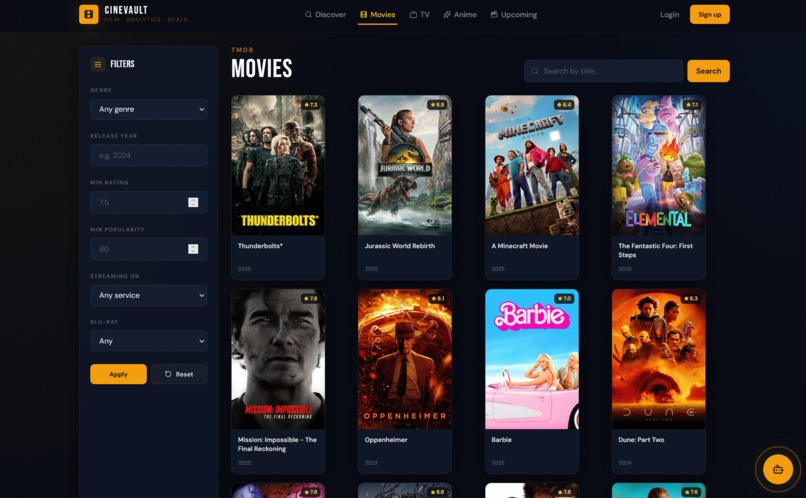This screenshot has height=498, width=806.
Task: Click the magnifier icon in search box
Action: [535, 71]
